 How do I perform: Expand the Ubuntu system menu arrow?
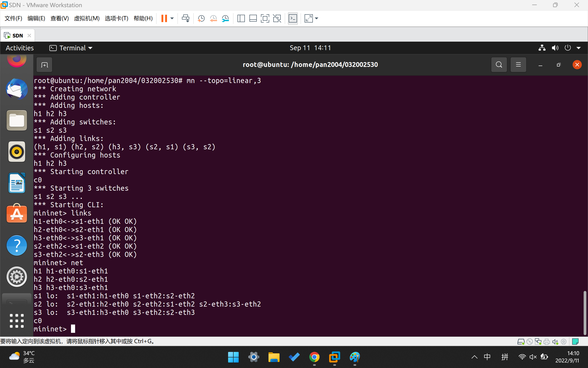[x=579, y=48]
